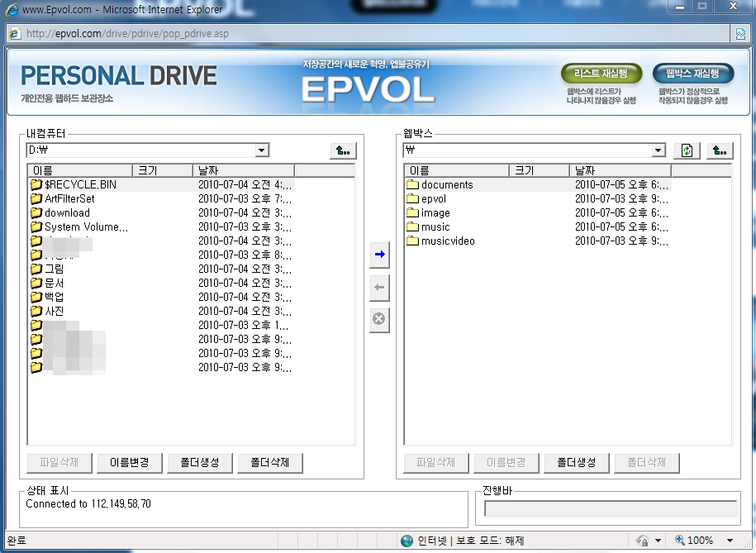Image resolution: width=756 pixels, height=553 pixels.
Task: Click the 웹박스 재실행 button
Action: coord(693,74)
